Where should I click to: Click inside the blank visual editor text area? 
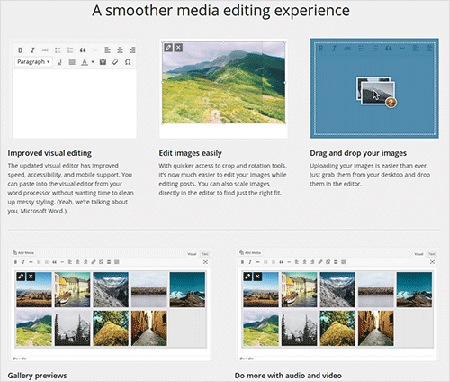75,103
